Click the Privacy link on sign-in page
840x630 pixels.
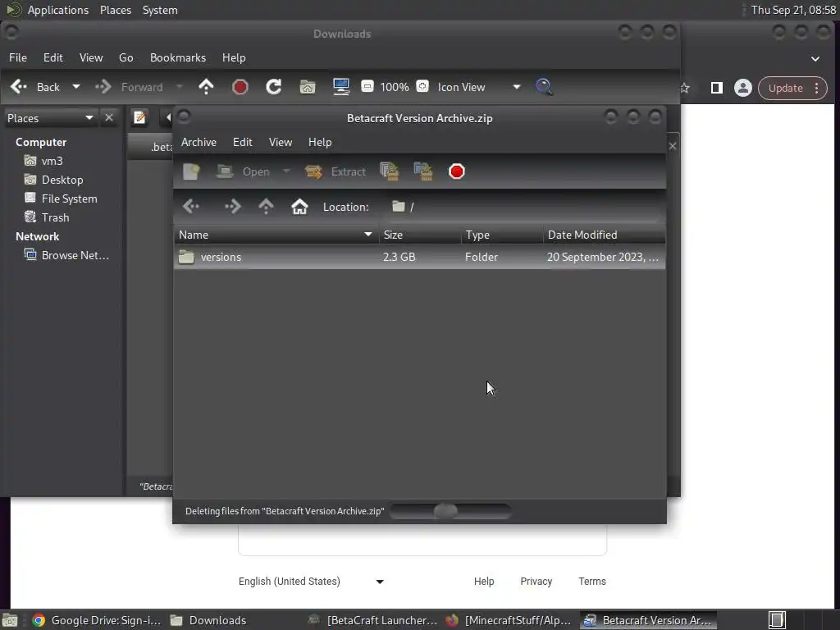pos(536,582)
